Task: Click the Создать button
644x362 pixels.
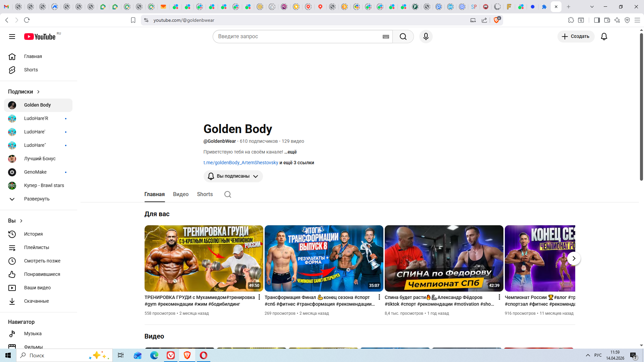Action: (576, 37)
